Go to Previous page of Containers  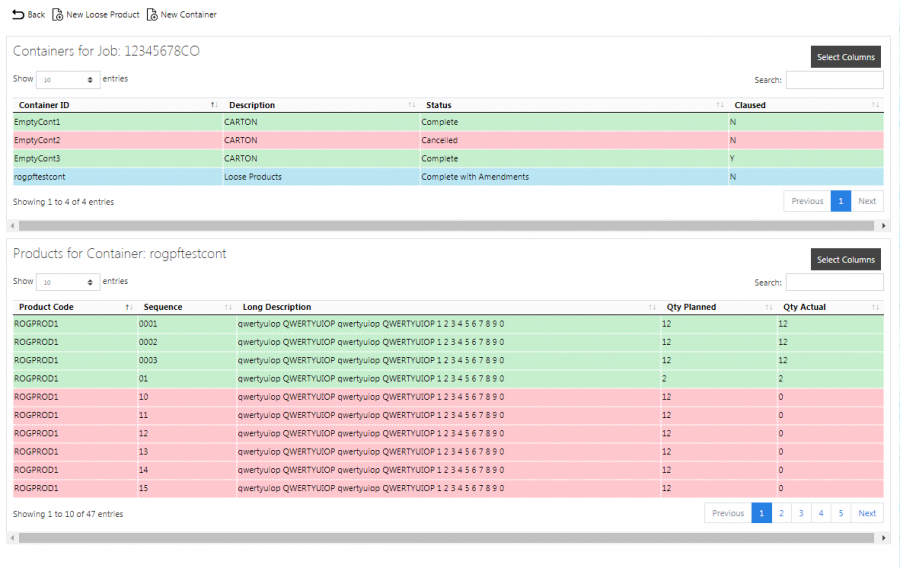pos(807,201)
